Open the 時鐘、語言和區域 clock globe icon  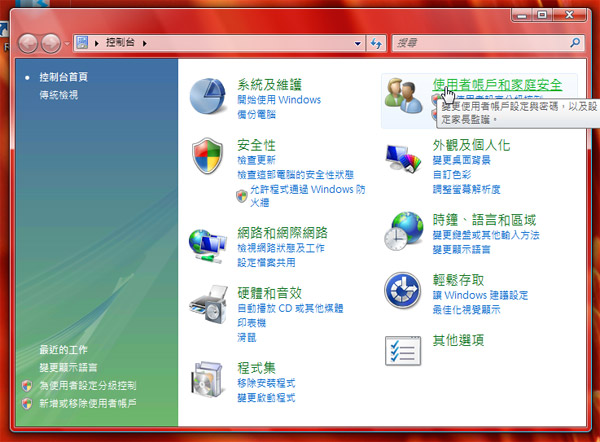tap(405, 230)
